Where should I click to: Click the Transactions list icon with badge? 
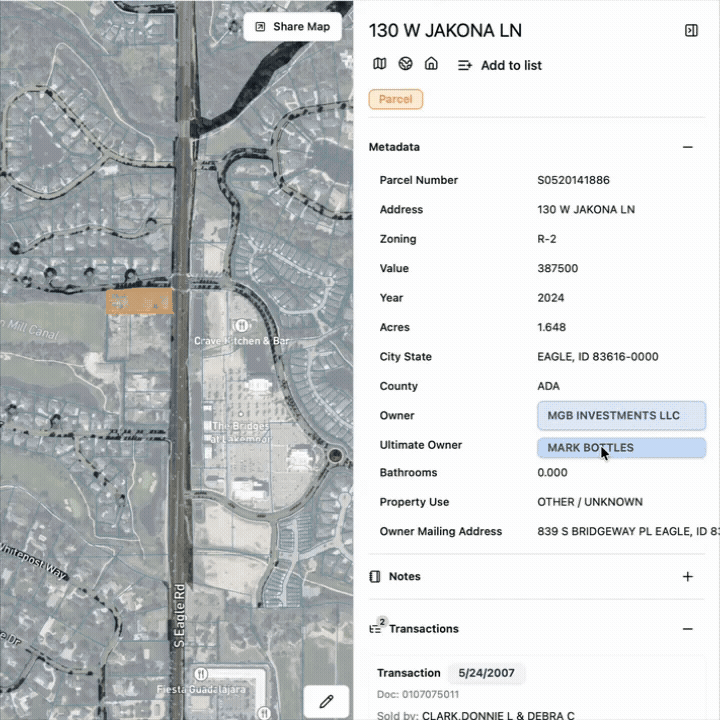coord(376,629)
